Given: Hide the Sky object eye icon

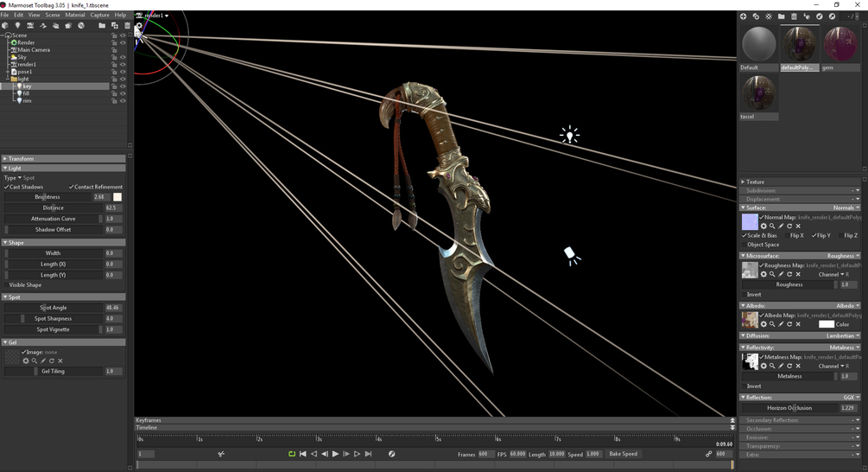Looking at the screenshot, I should click(x=123, y=57).
